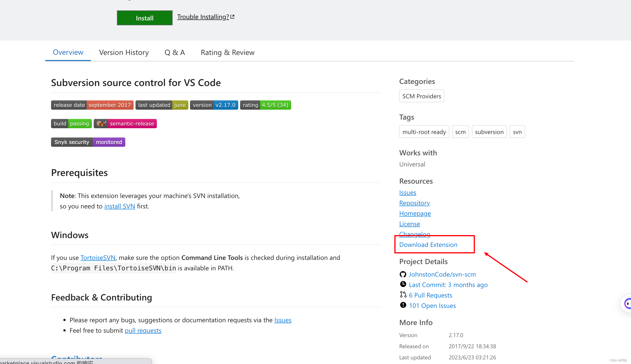Open the Issues link in the Feedback section
This screenshot has height=364, width=631.
(283, 320)
